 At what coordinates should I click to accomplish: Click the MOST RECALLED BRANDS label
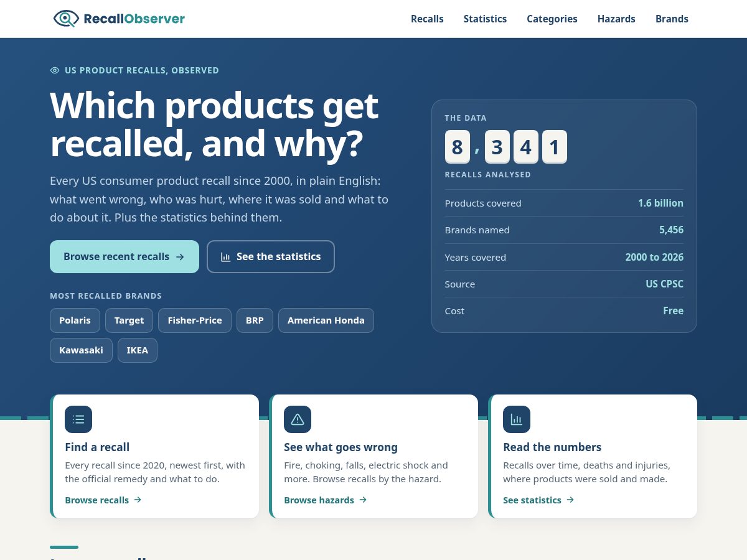(x=106, y=296)
